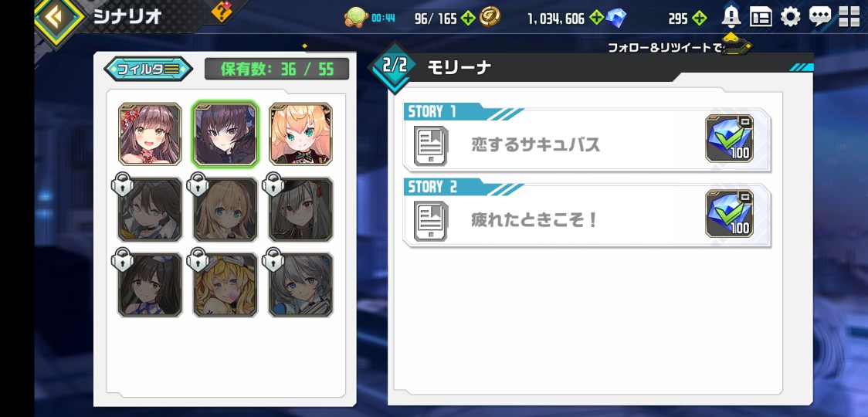Add gems with plus beside 295
The height and width of the screenshot is (417, 868).
tap(700, 19)
